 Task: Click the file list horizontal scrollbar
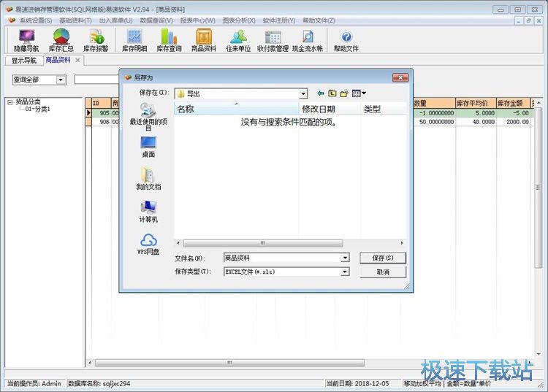tap(263, 243)
